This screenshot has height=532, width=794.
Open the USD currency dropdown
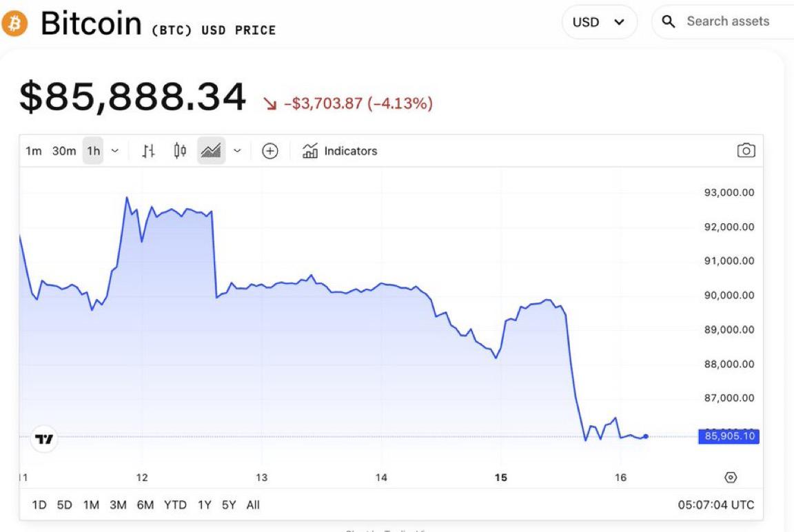[599, 22]
